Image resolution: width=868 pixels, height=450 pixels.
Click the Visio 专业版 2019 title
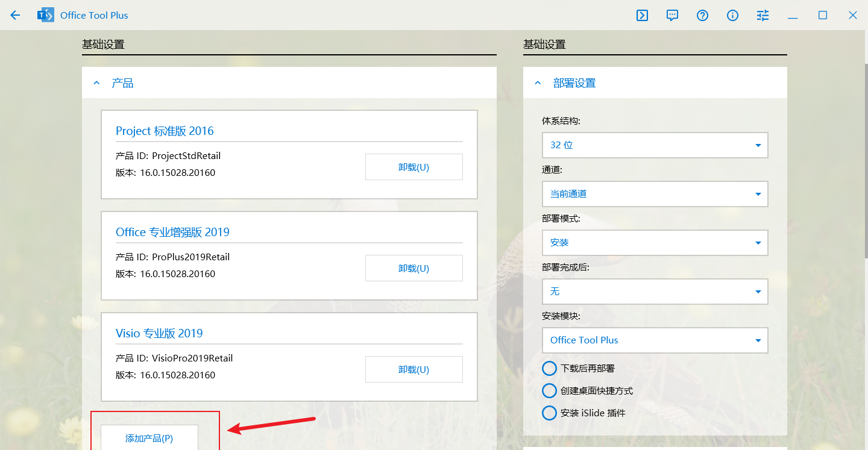159,333
